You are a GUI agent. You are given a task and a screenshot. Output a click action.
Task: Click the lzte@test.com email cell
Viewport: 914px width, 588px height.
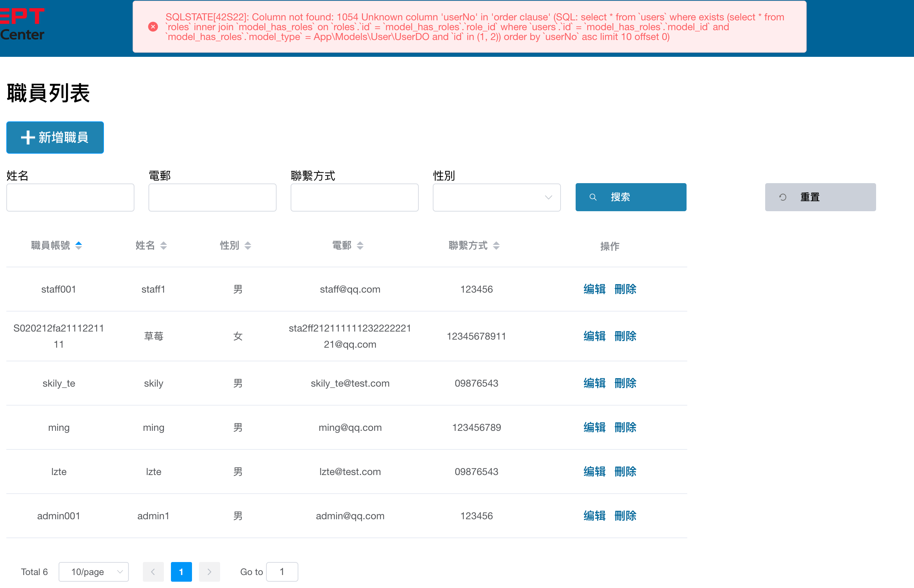(350, 472)
